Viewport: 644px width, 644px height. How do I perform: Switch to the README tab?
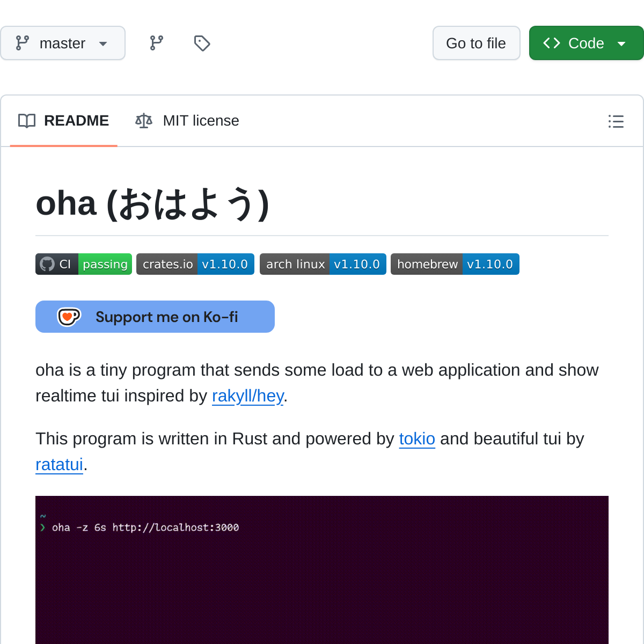click(64, 121)
